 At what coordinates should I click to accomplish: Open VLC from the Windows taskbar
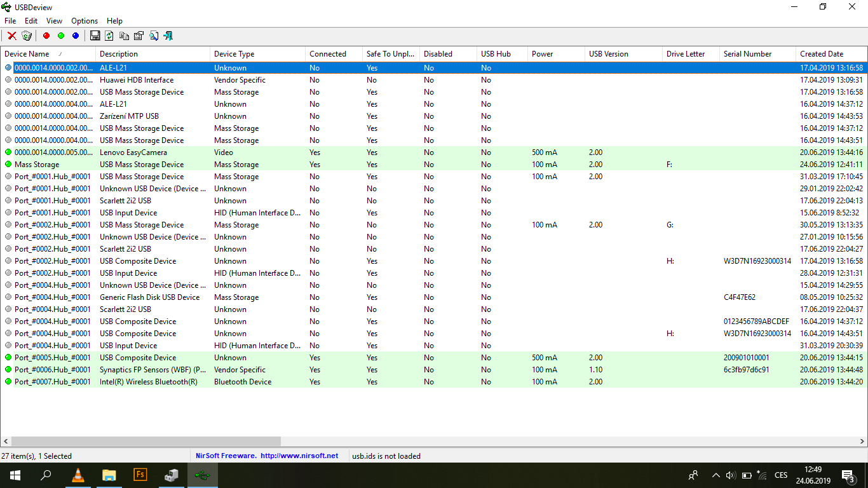78,475
